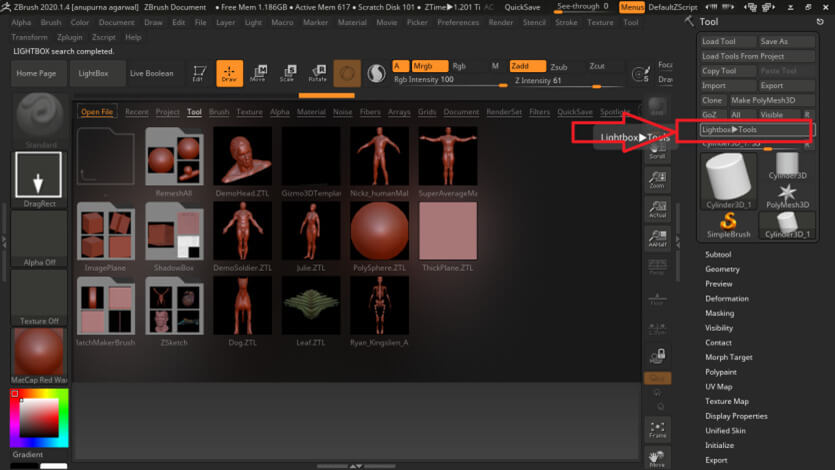Open the Brush menu
The height and width of the screenshot is (470, 835).
(x=51, y=22)
